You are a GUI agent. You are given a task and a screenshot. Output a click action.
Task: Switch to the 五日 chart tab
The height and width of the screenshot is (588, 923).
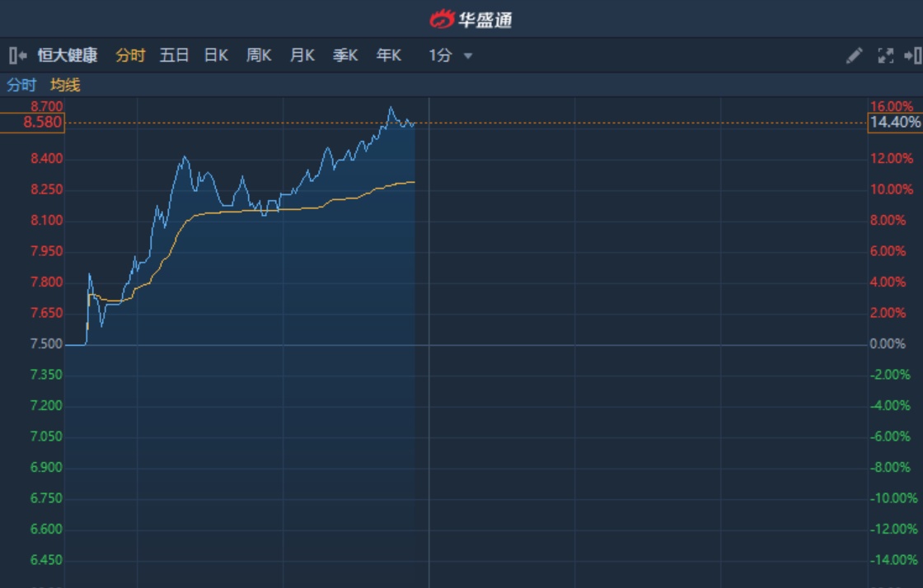click(x=174, y=56)
